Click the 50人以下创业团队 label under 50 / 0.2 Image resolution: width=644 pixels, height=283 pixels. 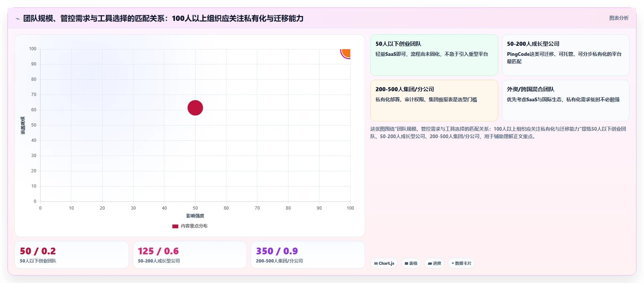pos(38,261)
